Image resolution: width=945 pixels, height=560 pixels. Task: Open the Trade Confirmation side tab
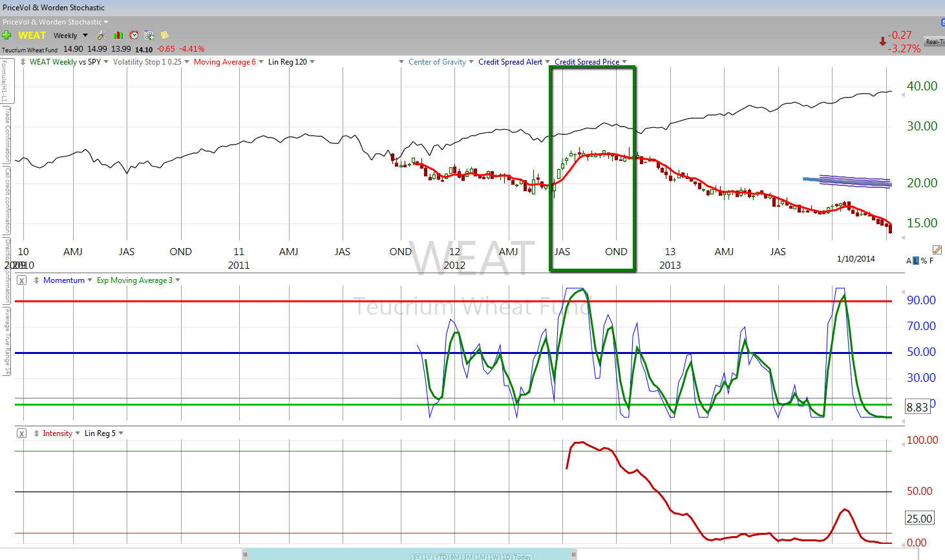(7, 134)
